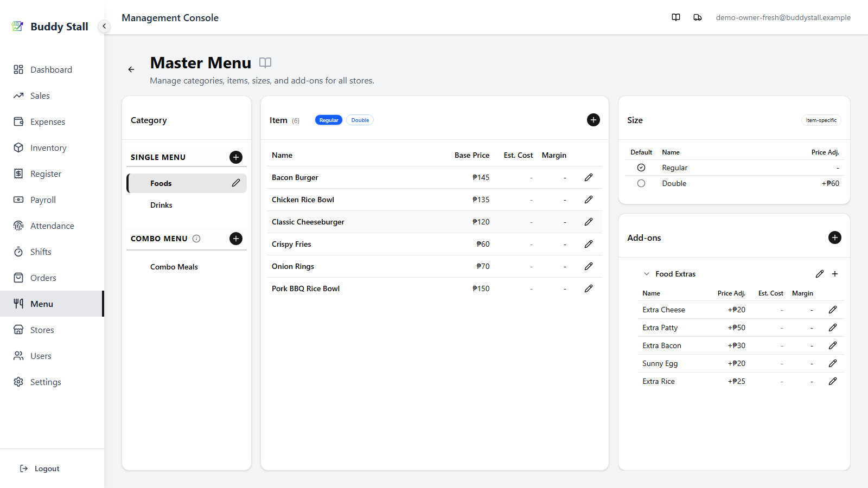Screen dimensions: 868x488
Task: Open the documentation book icon in header
Action: pos(676,17)
